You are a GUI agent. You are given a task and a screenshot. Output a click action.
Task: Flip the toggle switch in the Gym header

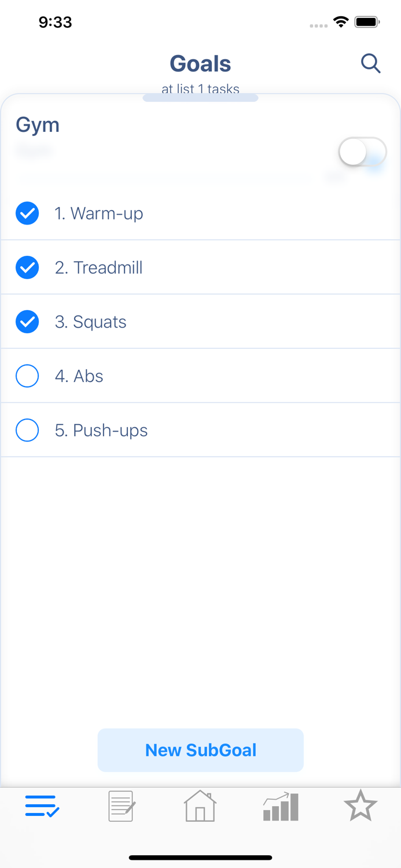(362, 151)
